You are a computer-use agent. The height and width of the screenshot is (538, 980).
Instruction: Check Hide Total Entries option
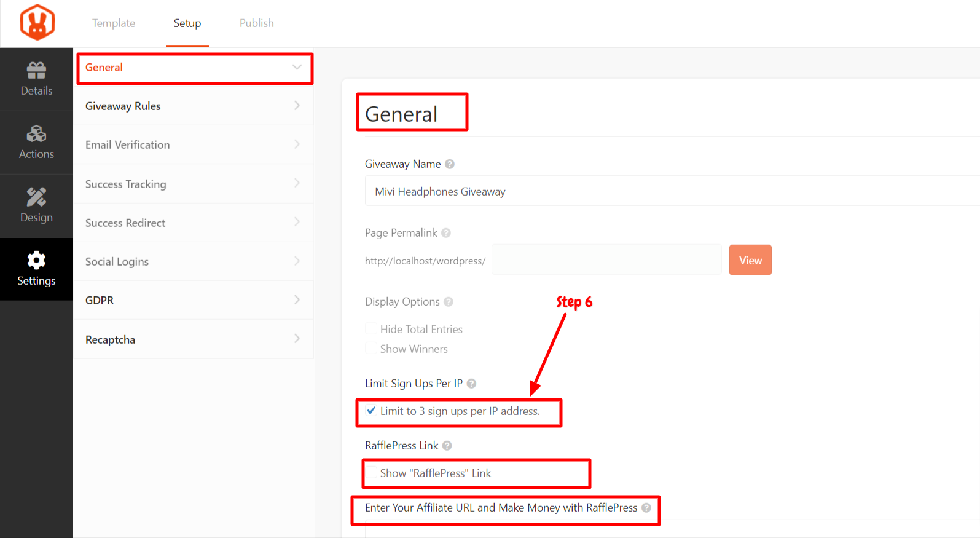(371, 329)
